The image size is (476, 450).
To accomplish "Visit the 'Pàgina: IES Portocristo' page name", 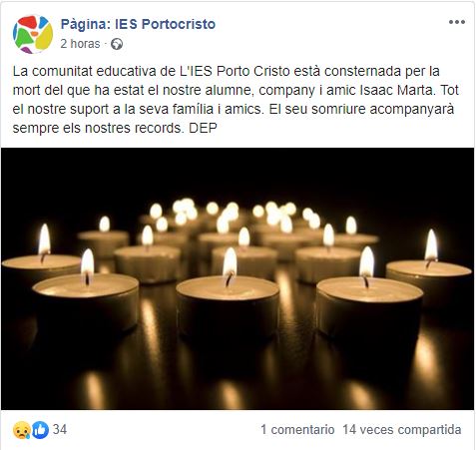I will pos(138,24).
